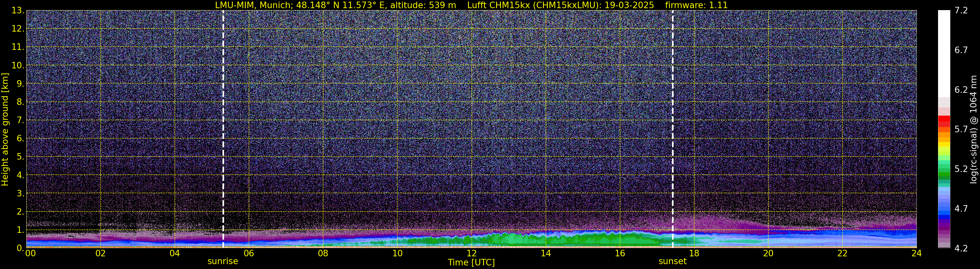Click the 'Height above ground [km]' axis label
This screenshot has width=980, height=269.
(5, 130)
